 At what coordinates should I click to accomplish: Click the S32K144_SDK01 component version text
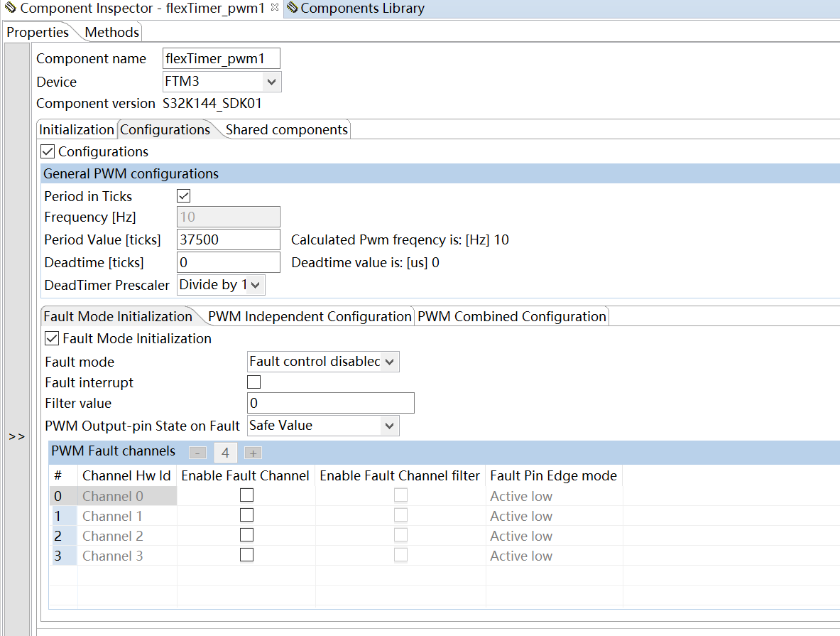[212, 103]
